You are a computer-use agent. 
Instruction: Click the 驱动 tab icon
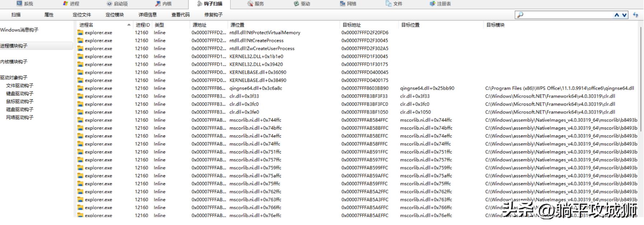click(296, 4)
